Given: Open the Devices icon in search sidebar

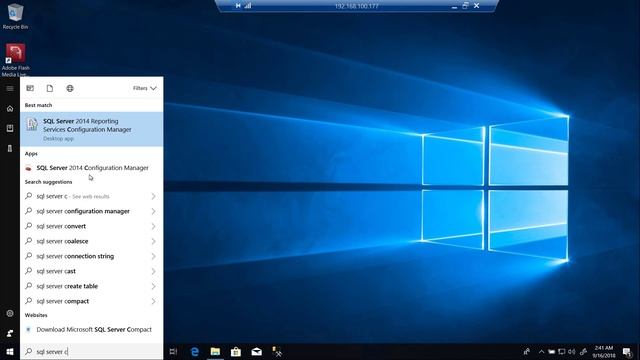Looking at the screenshot, I should [x=10, y=148].
